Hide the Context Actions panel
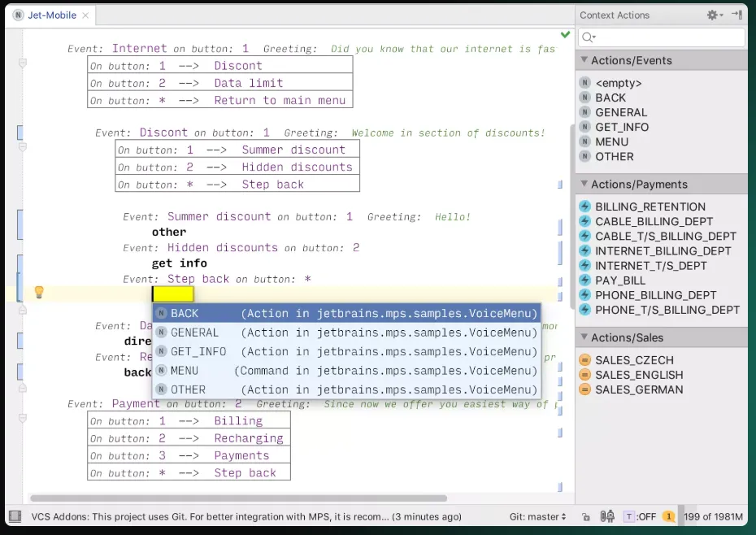The image size is (756, 535). click(736, 15)
